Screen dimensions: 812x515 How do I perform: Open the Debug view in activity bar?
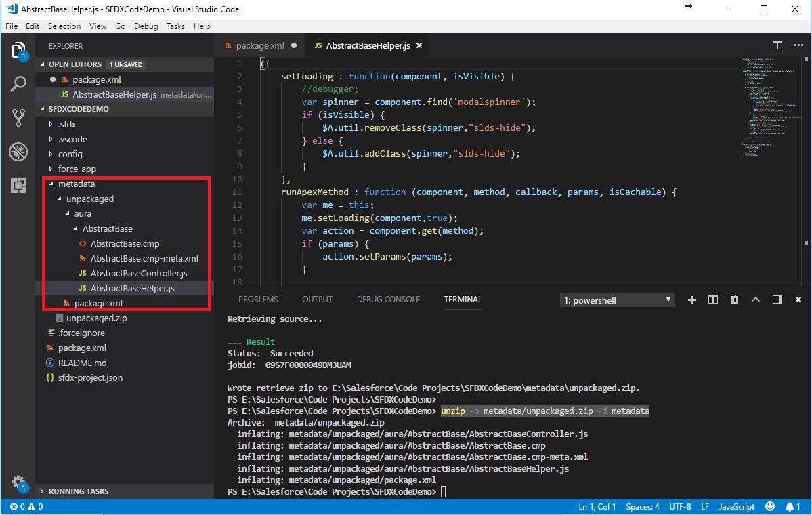[x=18, y=152]
